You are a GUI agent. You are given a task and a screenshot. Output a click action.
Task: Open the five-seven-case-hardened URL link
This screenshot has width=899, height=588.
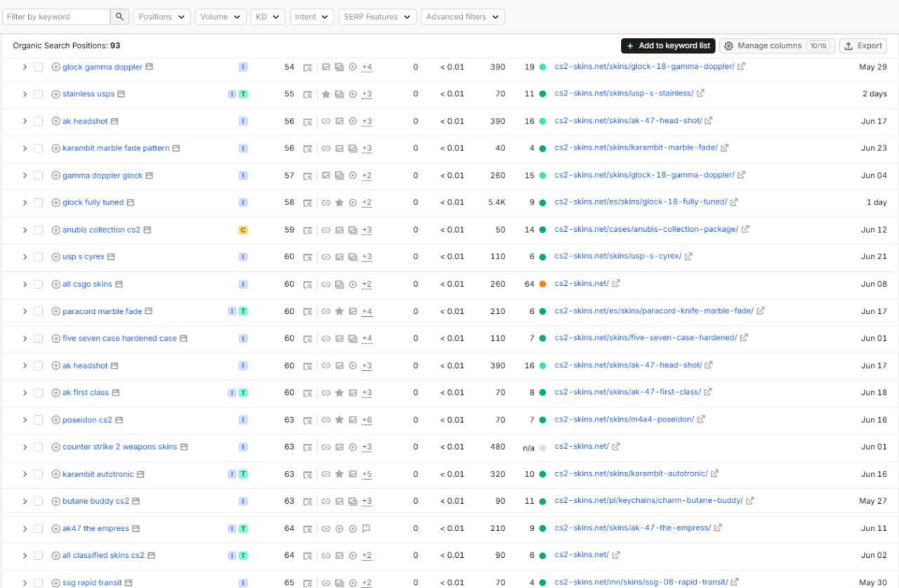[645, 338]
